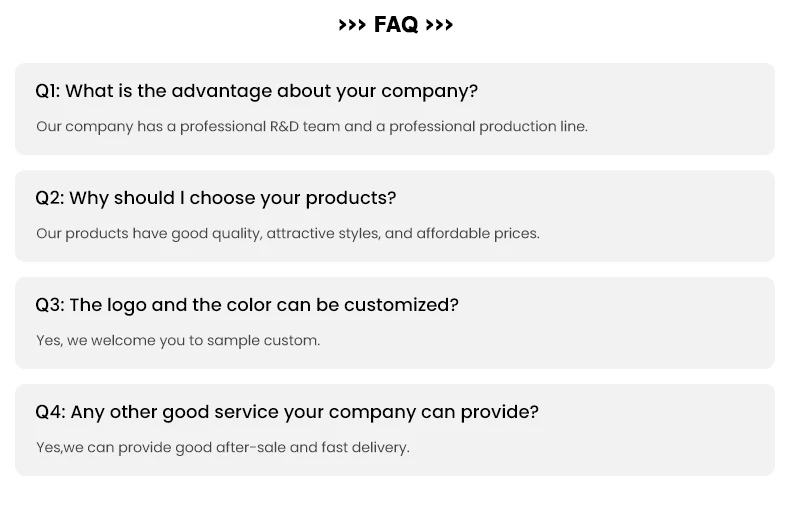The image size is (790, 506).
Task: Click the word 'R&D' in the first answer
Action: pyautogui.click(x=284, y=127)
